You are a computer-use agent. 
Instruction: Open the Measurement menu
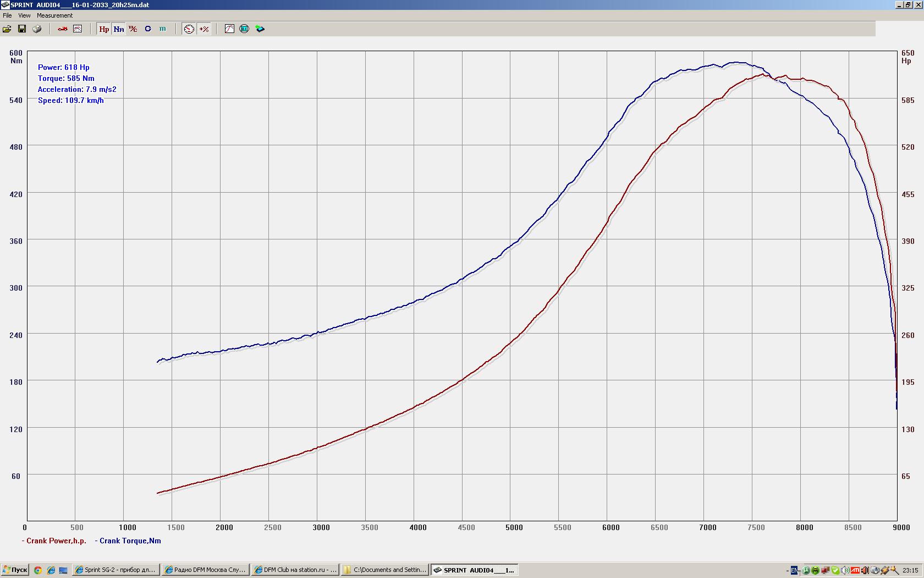click(54, 15)
